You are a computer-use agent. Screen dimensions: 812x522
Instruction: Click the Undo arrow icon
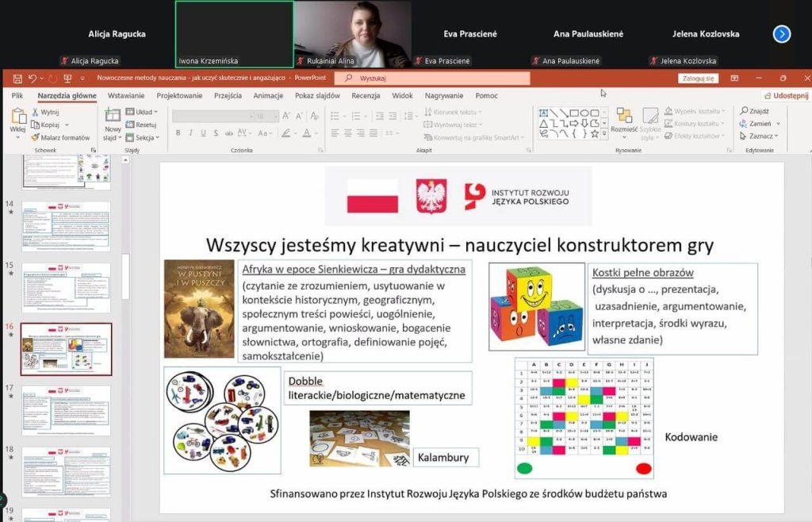32,79
